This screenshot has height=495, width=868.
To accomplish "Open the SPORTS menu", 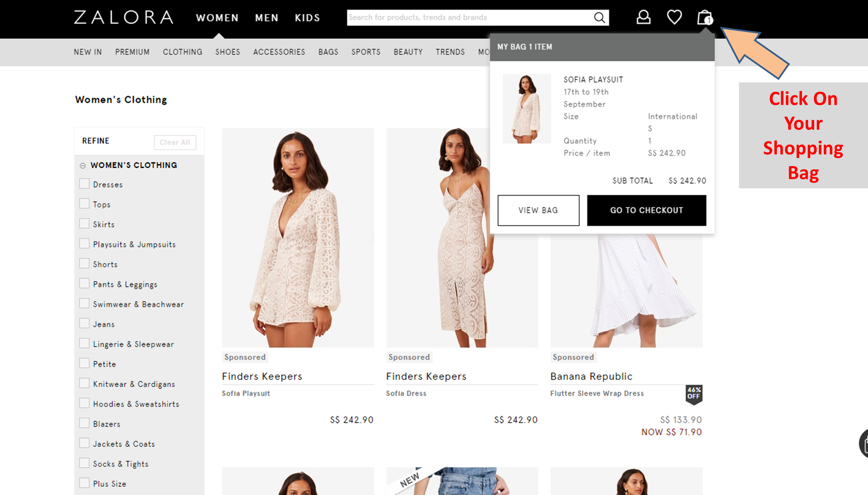I will tap(366, 52).
